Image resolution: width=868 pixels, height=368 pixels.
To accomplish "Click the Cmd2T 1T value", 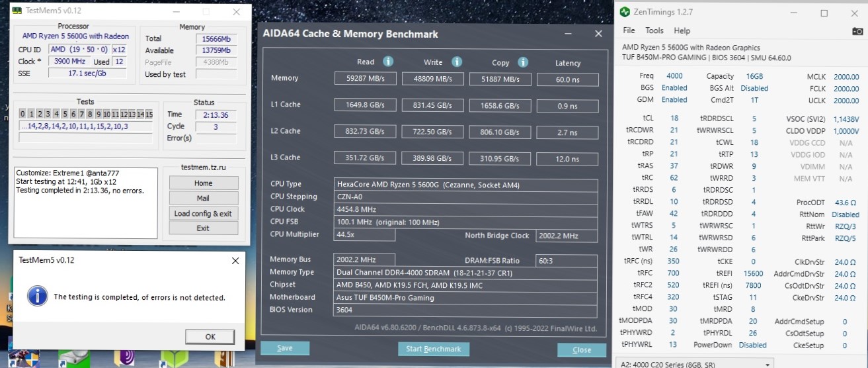I will (x=754, y=100).
